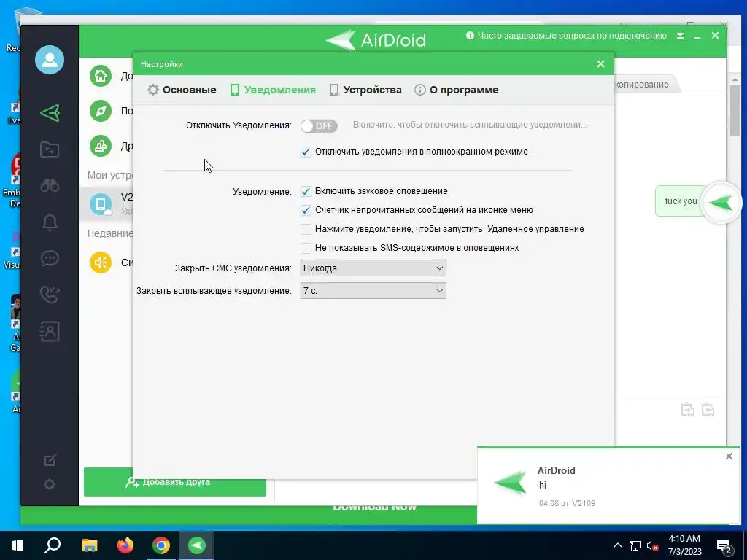Click the AirDroid arrow avatar beside chat message
747x560 pixels.
[721, 203]
